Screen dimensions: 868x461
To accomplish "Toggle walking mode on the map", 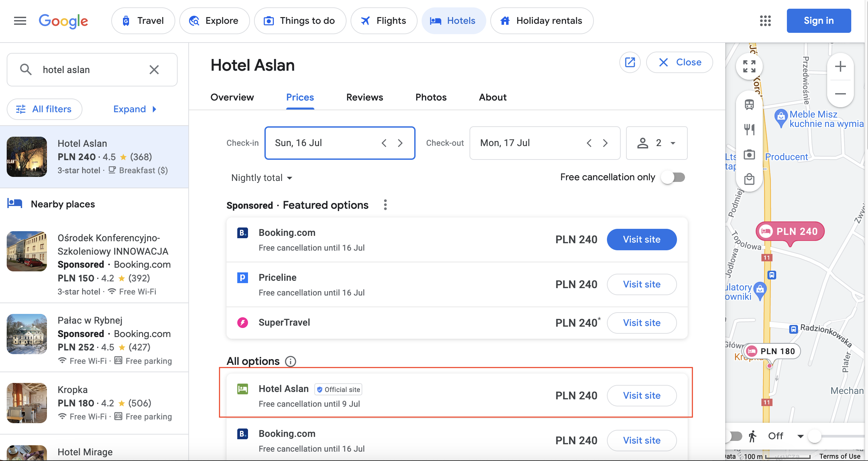I will [x=752, y=436].
